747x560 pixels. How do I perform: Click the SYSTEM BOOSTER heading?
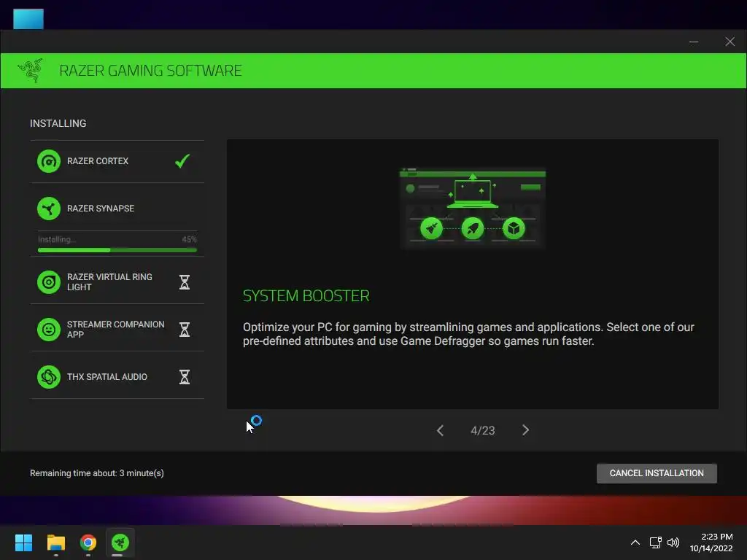coord(306,296)
